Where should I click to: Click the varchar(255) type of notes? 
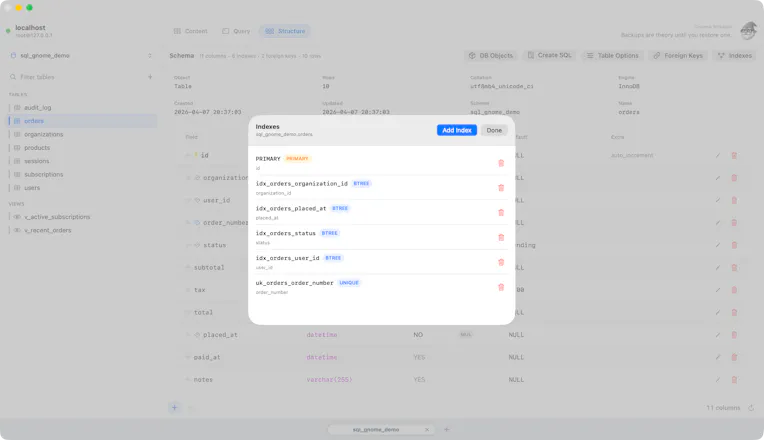[x=329, y=380]
